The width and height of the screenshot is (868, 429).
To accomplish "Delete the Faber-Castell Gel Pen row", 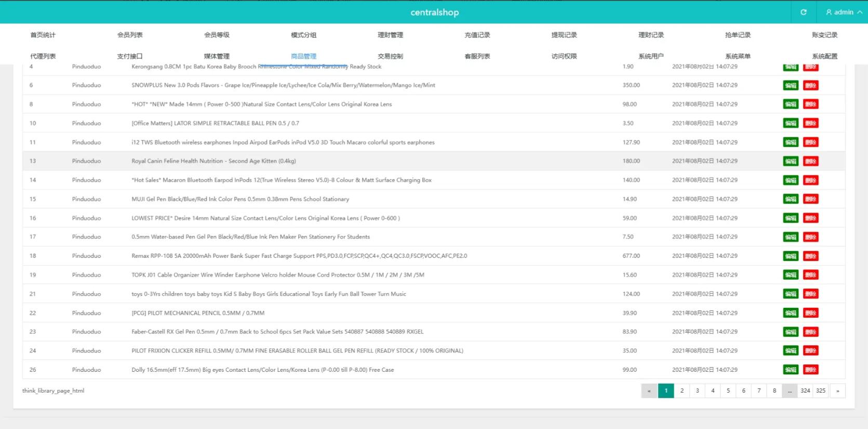I will pyautogui.click(x=810, y=332).
